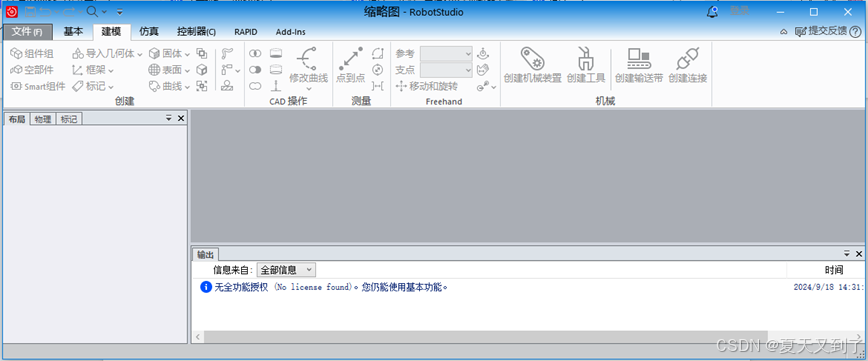Screen dimensions: 868x361
Task: Click the 创建连接 button
Action: point(688,65)
